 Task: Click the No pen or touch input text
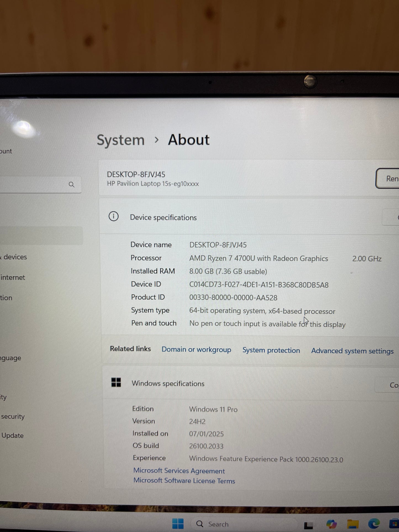[267, 324]
